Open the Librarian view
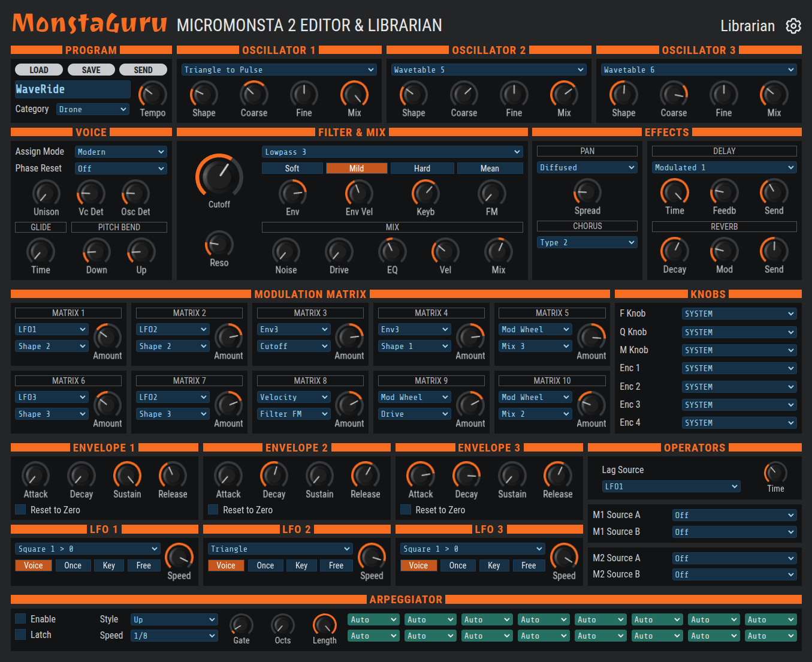812x662 pixels. click(747, 26)
